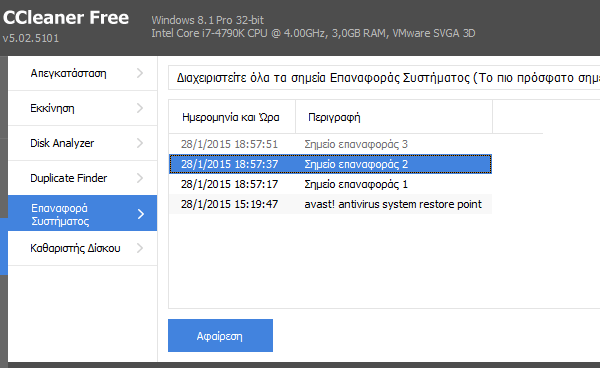The image size is (600, 368).
Task: Select restore point row 28/1/2015 15:19:47
Action: [x=330, y=204]
